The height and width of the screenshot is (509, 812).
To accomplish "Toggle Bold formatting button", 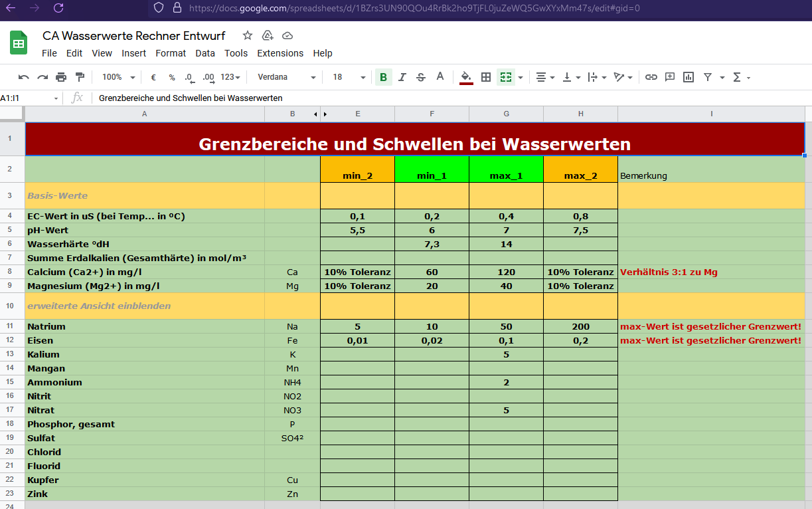I will click(x=383, y=77).
